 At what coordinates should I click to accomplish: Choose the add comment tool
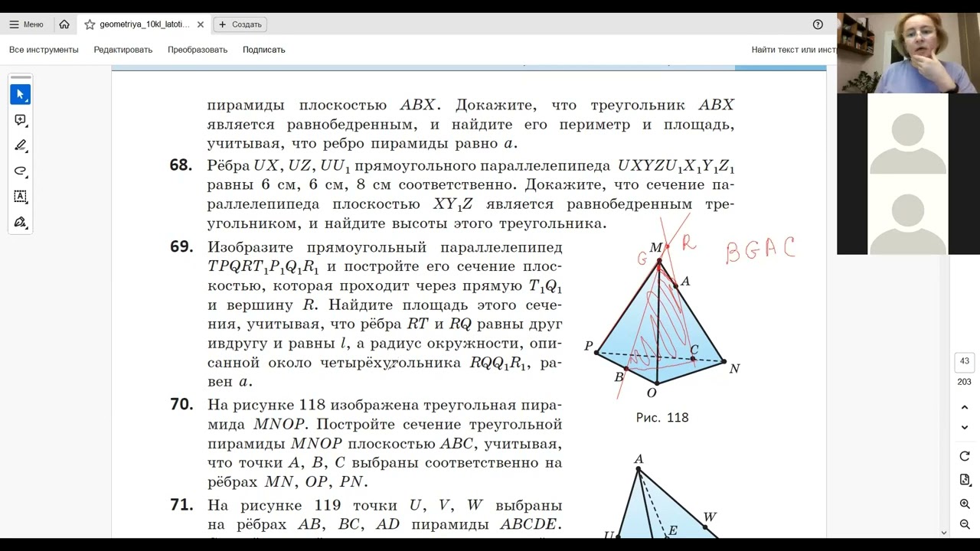pyautogui.click(x=21, y=120)
